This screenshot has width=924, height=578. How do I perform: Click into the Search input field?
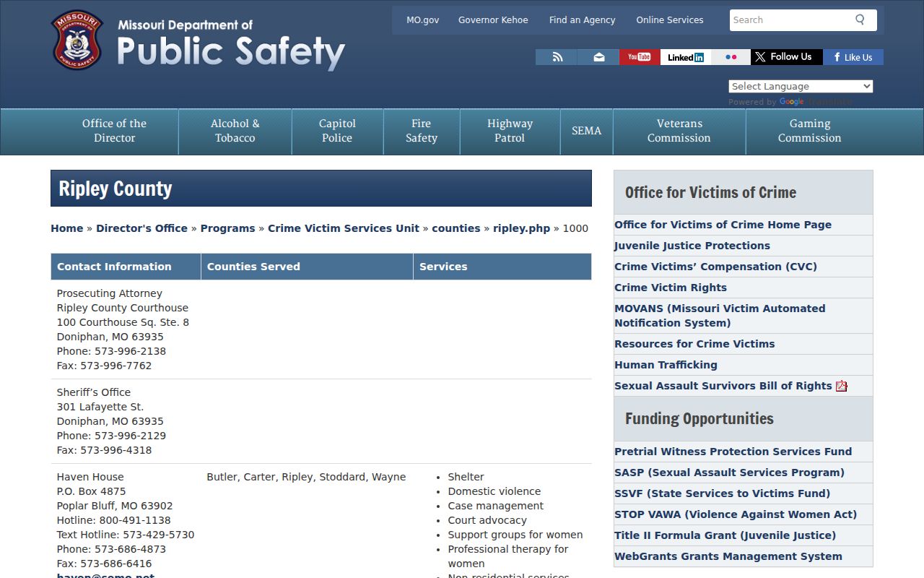click(x=790, y=20)
